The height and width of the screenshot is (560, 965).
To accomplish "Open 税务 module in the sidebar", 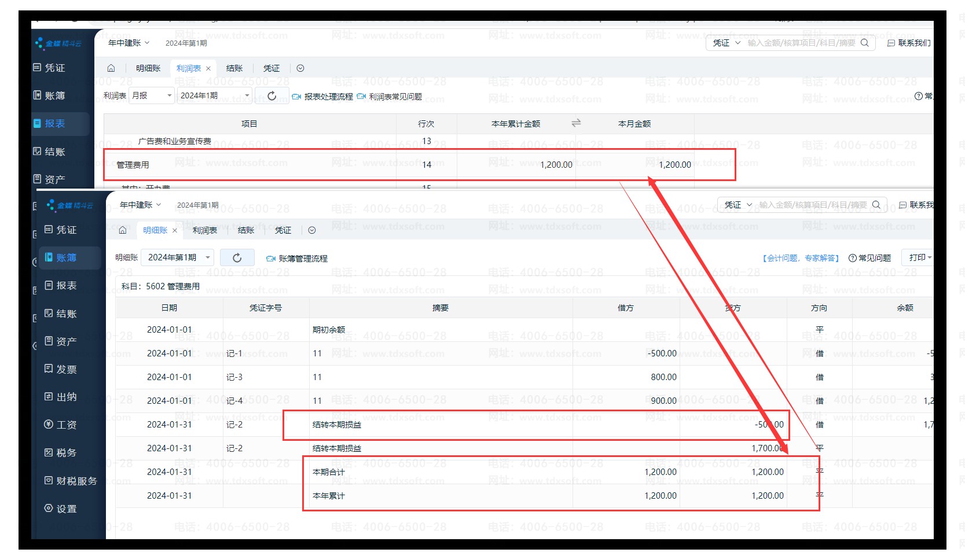I will point(66,453).
